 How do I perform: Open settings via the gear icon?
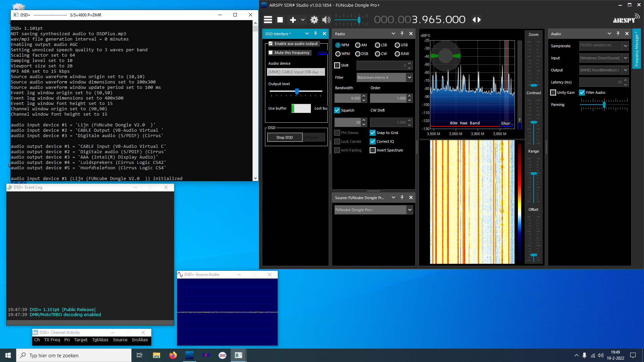tap(314, 20)
